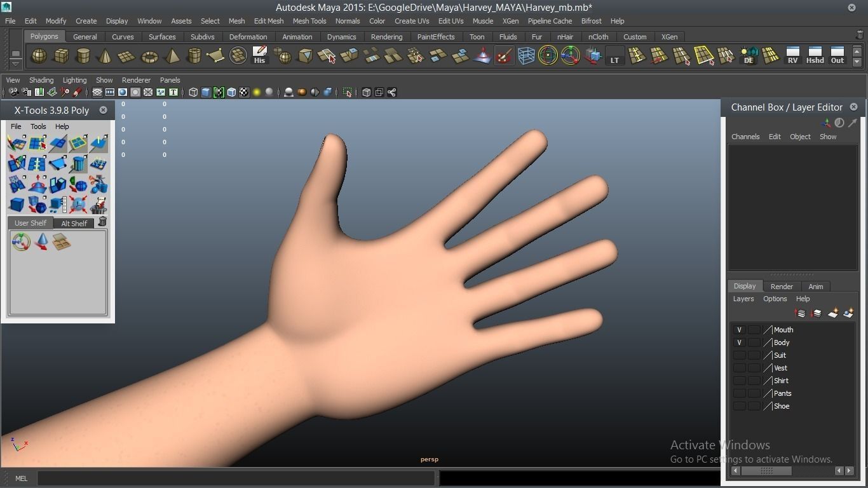Click the blue cube icon in X-Tools

pos(17,205)
